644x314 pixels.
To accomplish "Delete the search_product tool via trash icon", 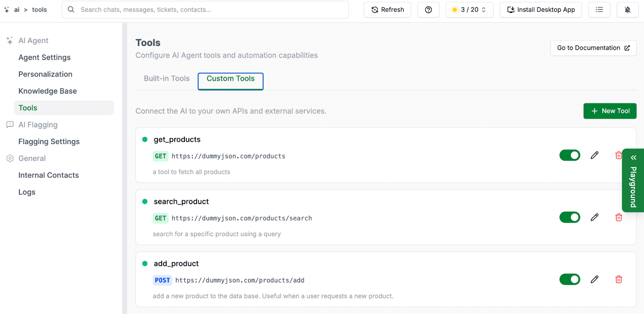I will coord(619,217).
